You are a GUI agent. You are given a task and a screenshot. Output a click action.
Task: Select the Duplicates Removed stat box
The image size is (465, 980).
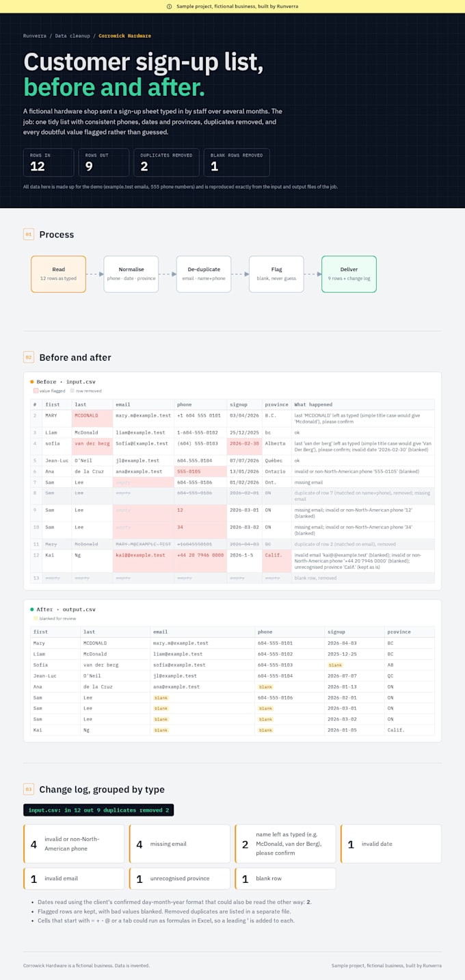(x=166, y=162)
